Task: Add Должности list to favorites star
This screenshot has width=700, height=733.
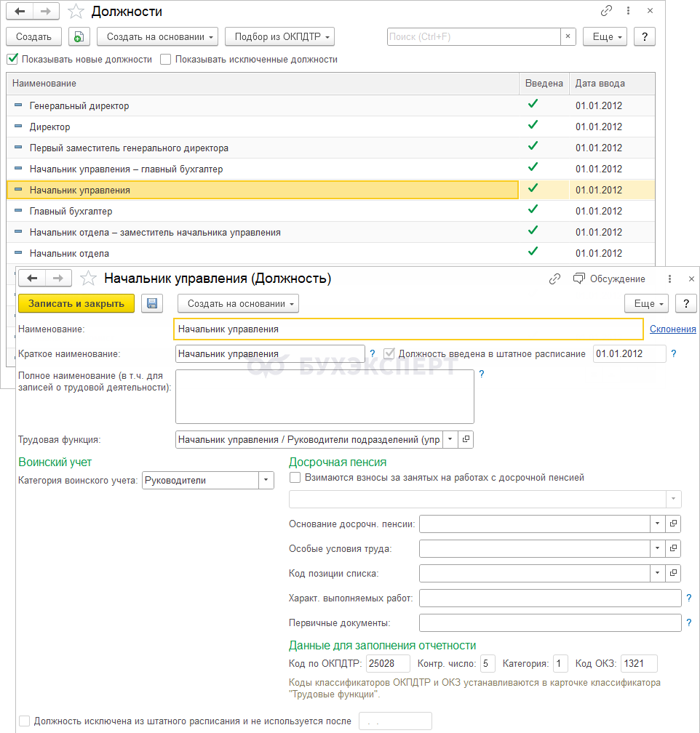Action: pos(76,11)
